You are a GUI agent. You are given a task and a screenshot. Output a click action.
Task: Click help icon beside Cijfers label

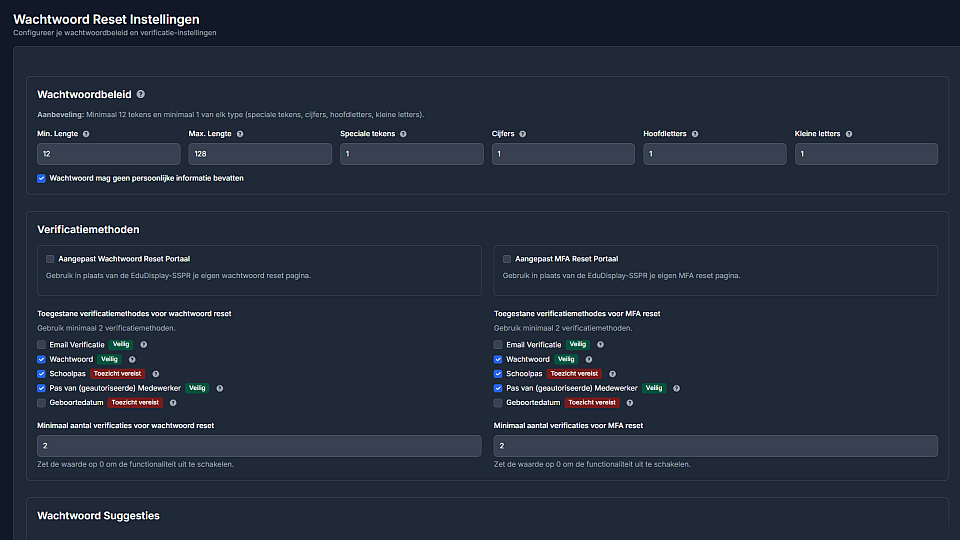(523, 134)
